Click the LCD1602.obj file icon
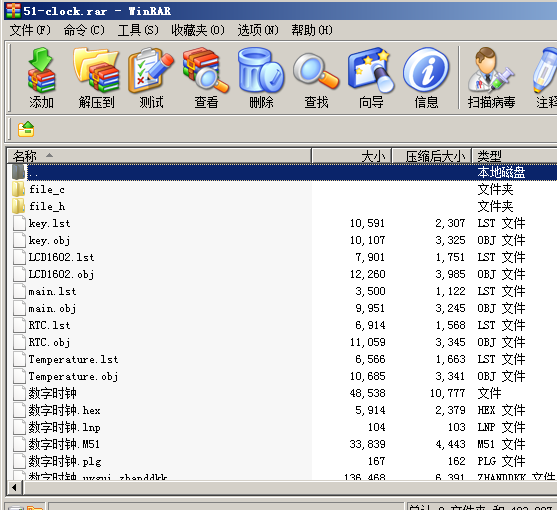Image resolution: width=557 pixels, height=510 pixels. tap(19, 274)
